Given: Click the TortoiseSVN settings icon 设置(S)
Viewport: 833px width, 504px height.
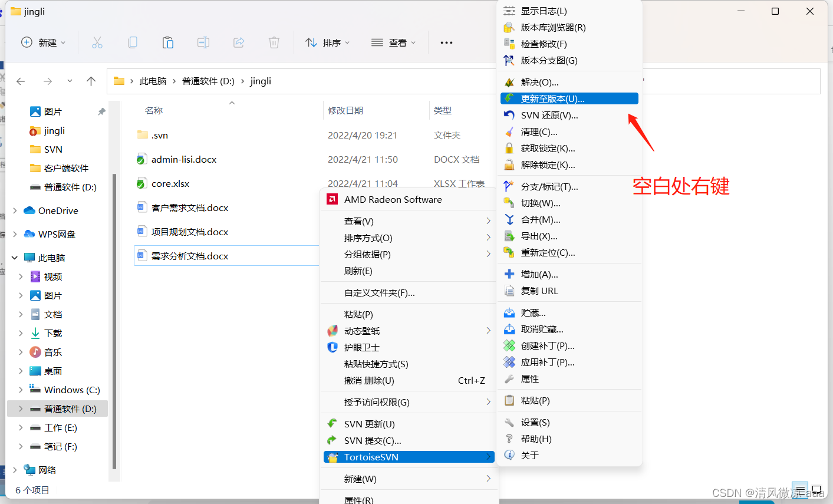Looking at the screenshot, I should 509,423.
